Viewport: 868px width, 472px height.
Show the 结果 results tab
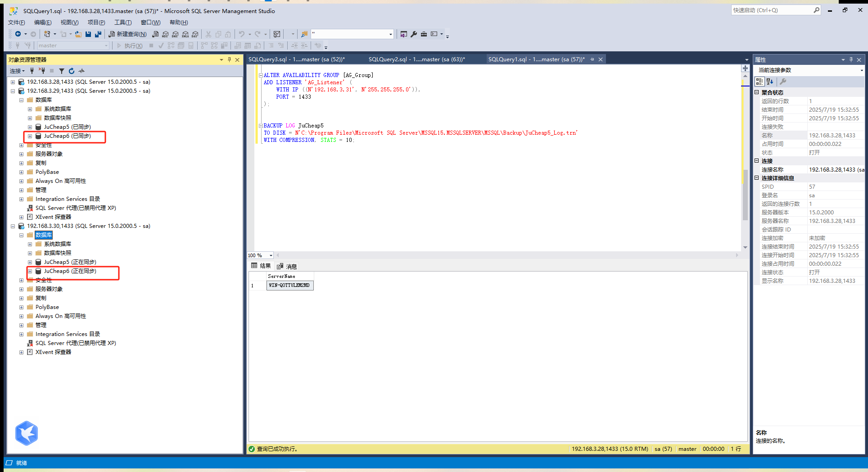(x=261, y=266)
